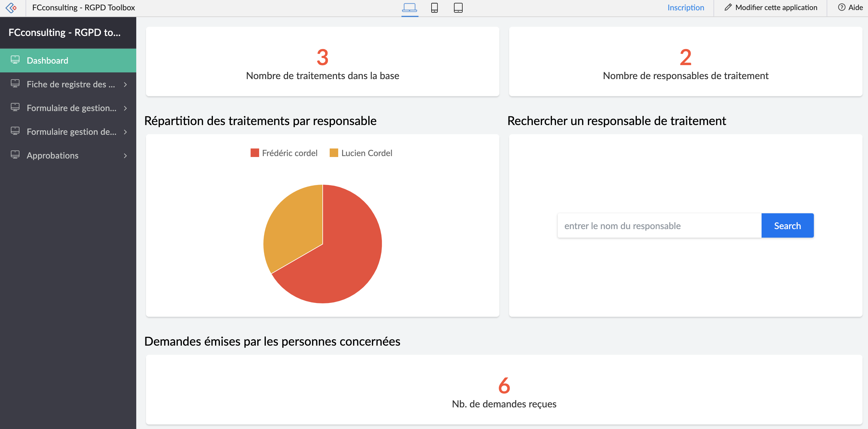Click 'Rechercher un responsable de traitement' heading
Viewport: 868px width, 429px height.
pyautogui.click(x=616, y=121)
